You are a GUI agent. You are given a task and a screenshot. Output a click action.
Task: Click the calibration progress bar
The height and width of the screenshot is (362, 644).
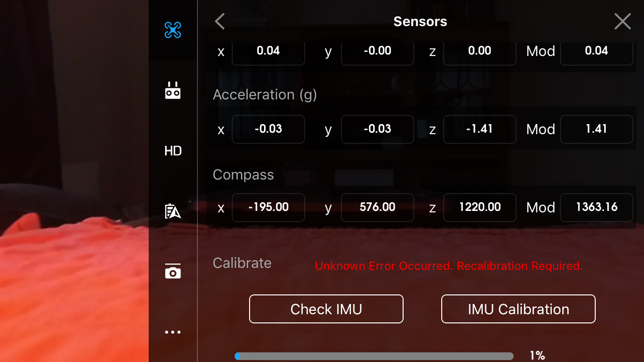(374, 356)
